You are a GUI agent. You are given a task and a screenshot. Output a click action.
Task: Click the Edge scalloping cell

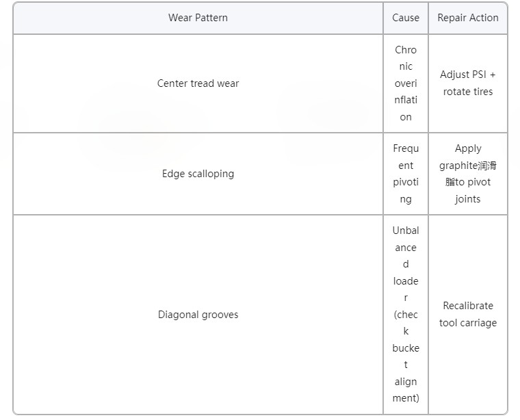coord(198,174)
